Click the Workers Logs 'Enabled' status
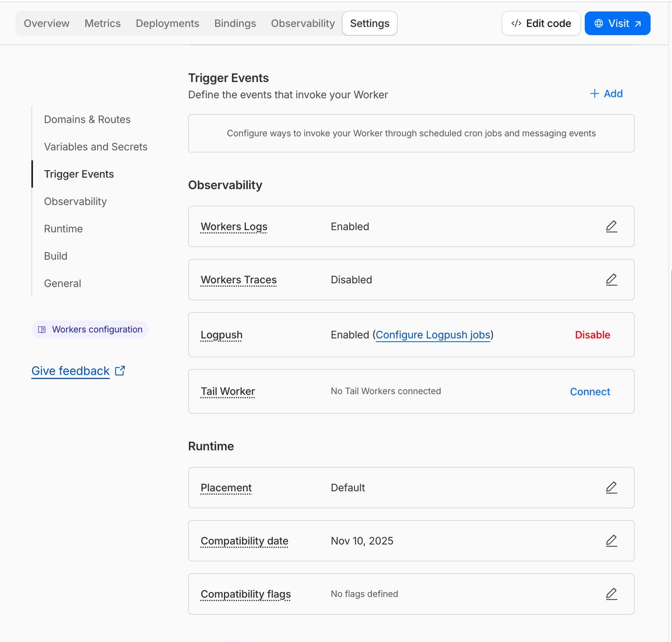This screenshot has height=642, width=672. (x=350, y=227)
